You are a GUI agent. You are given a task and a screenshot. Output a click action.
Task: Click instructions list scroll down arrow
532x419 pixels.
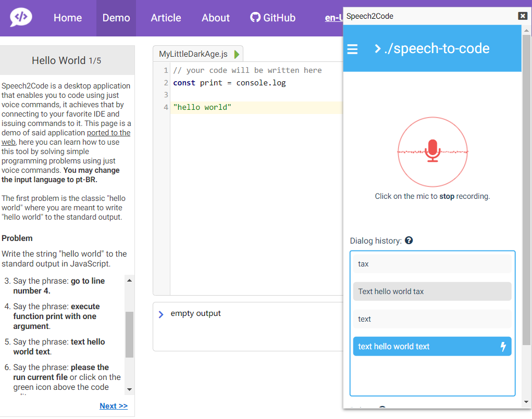tap(129, 389)
